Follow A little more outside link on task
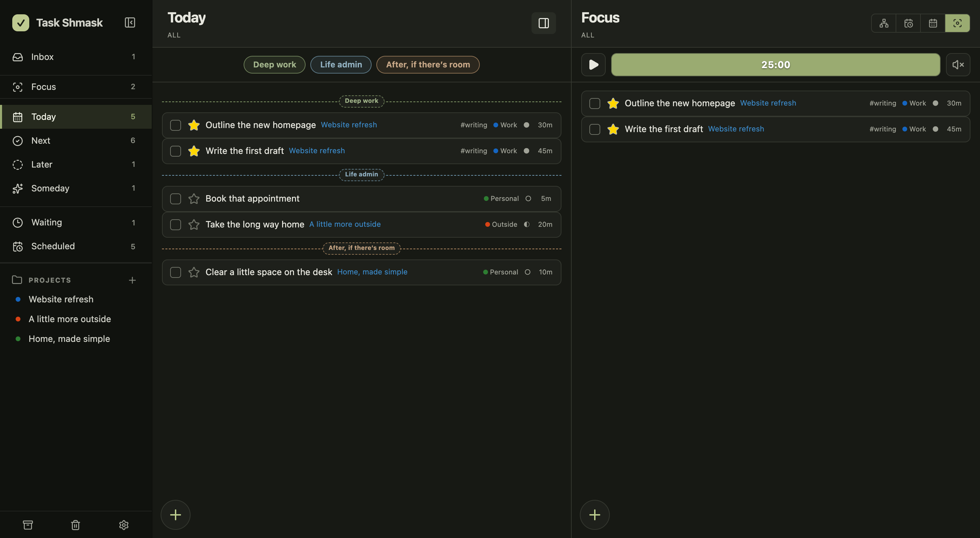 click(x=345, y=224)
